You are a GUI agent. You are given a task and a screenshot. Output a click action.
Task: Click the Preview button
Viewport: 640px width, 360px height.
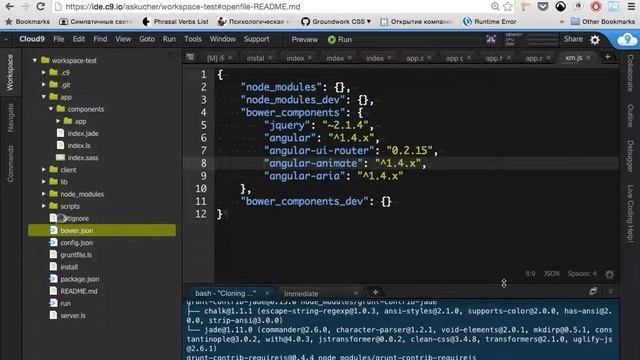click(304, 40)
